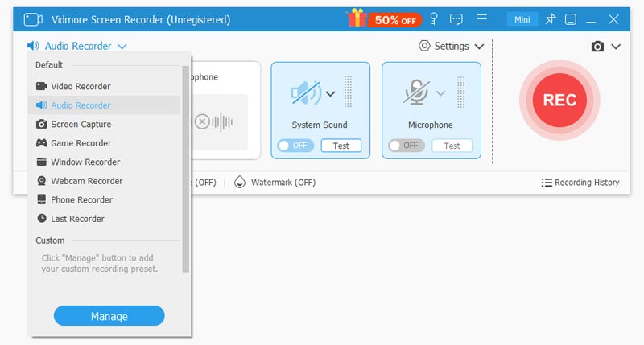644x345 pixels.
Task: Click the Settings gear icon
Action: (x=424, y=46)
